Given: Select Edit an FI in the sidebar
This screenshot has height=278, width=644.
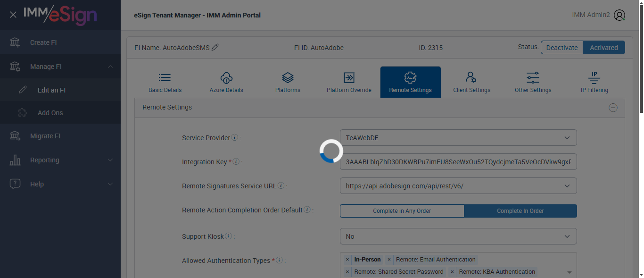Looking at the screenshot, I should click(x=60, y=90).
